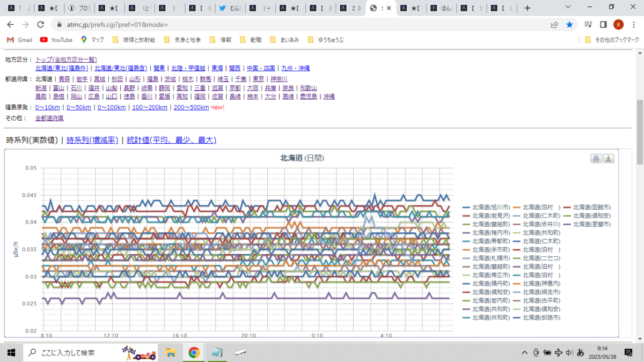This screenshot has width=644, height=362.
Task: Open the Chrome side panel icon
Action: click(x=603, y=25)
